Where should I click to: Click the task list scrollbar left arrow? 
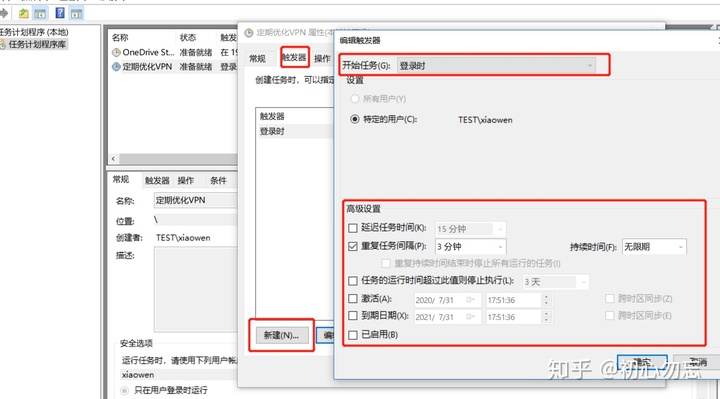[113, 159]
